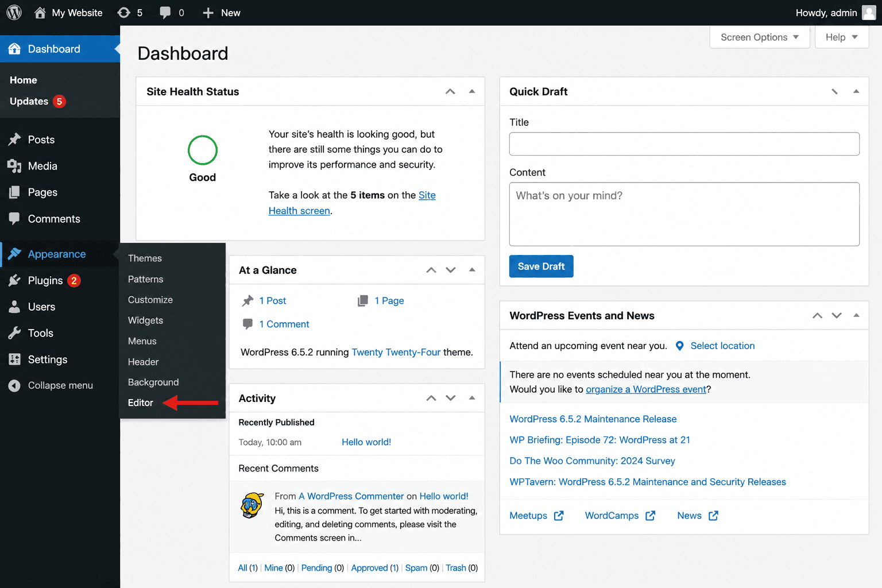This screenshot has height=588, width=882.
Task: Click the Collapse menu arrow icon
Action: pyautogui.click(x=14, y=385)
